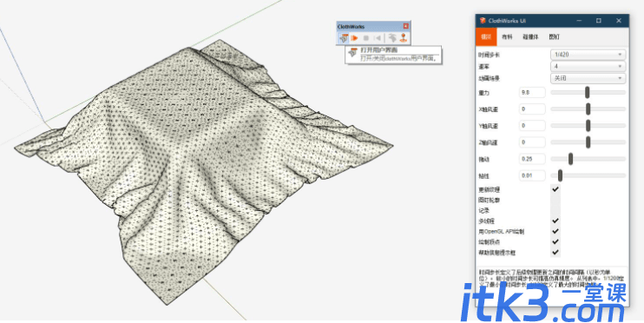This screenshot has height=323, width=644.
Task: Click the viscosity slider handle at 0.01
Action: click(560, 175)
